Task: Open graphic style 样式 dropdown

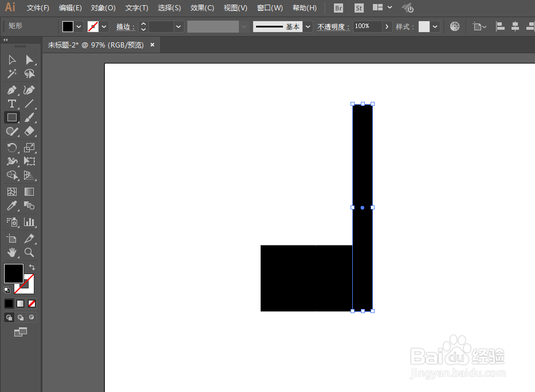Action: tap(435, 26)
